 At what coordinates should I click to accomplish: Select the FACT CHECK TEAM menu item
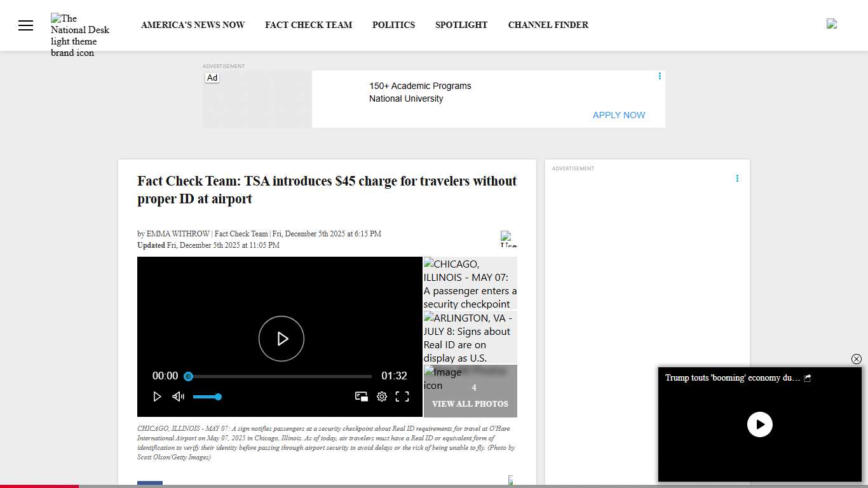309,25
